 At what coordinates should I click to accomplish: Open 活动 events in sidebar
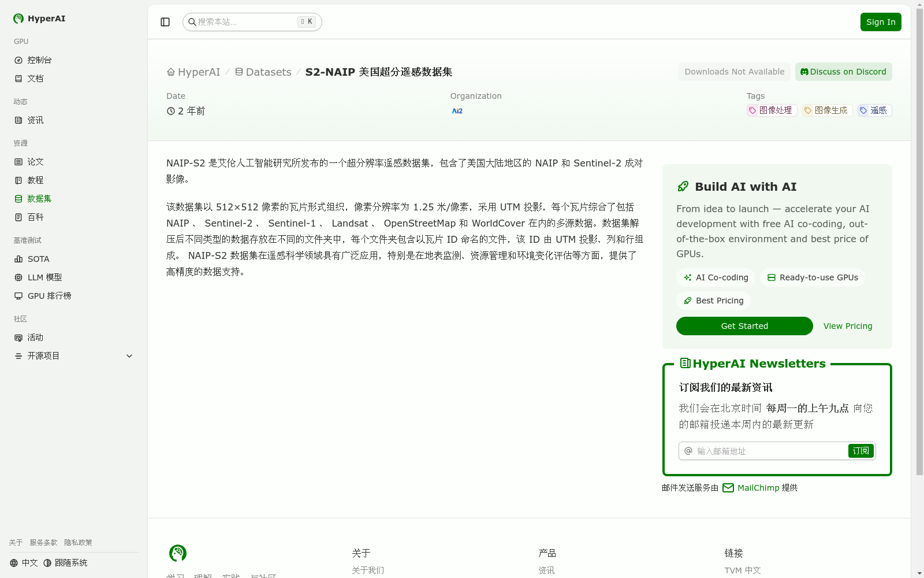click(73, 338)
